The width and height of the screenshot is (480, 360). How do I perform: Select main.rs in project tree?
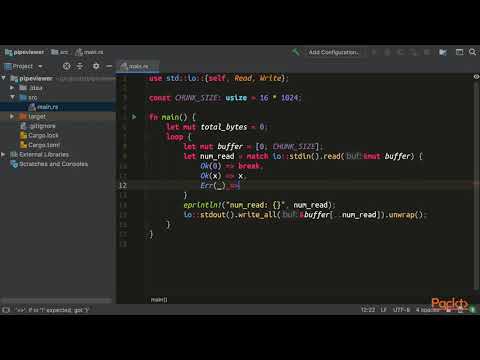(x=58, y=107)
